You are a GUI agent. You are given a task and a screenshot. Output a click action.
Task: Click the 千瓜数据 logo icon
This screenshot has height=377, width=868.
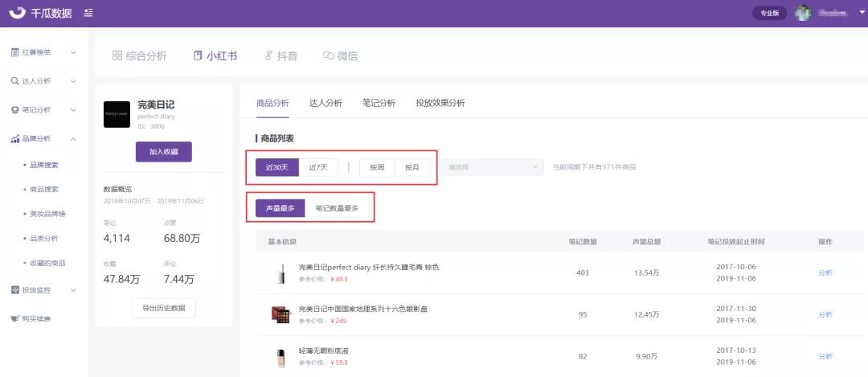[x=18, y=12]
